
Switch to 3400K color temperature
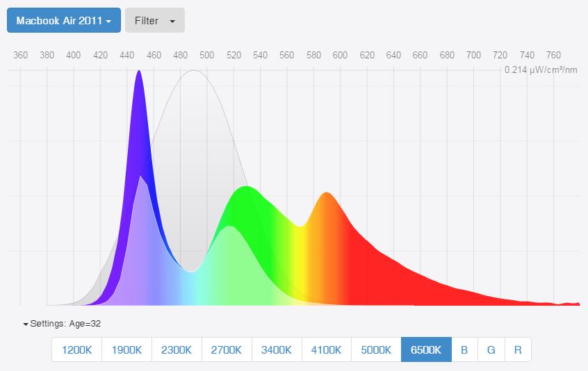(x=277, y=349)
